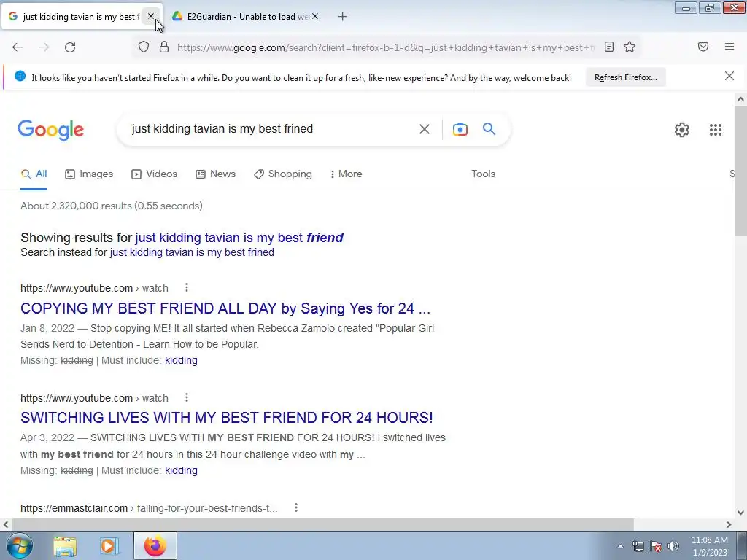This screenshot has height=560, width=747.
Task: Open options for SWITCHING LIVES result
Action: (187, 397)
